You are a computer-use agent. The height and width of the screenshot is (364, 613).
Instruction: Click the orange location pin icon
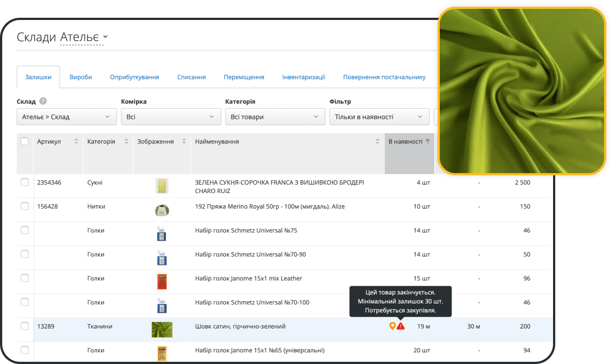pyautogui.click(x=392, y=326)
